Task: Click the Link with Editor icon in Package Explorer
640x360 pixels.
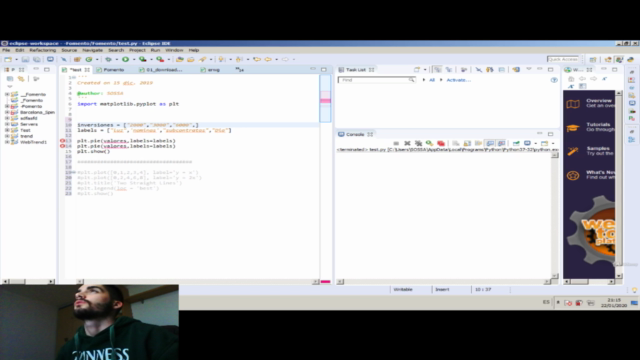Action: click(x=21, y=79)
